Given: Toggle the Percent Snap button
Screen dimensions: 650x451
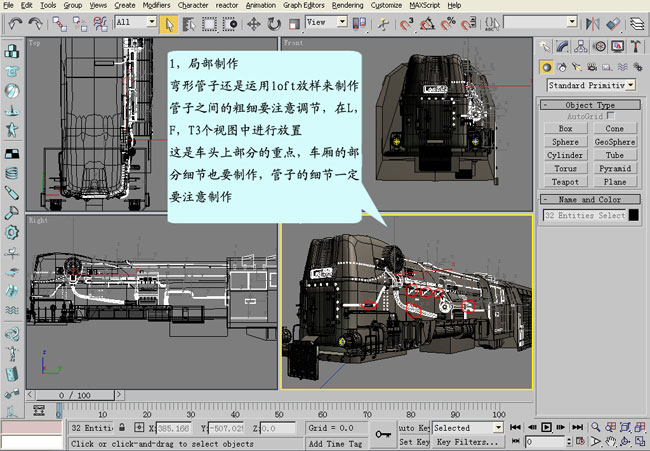Looking at the screenshot, I should click(448, 24).
